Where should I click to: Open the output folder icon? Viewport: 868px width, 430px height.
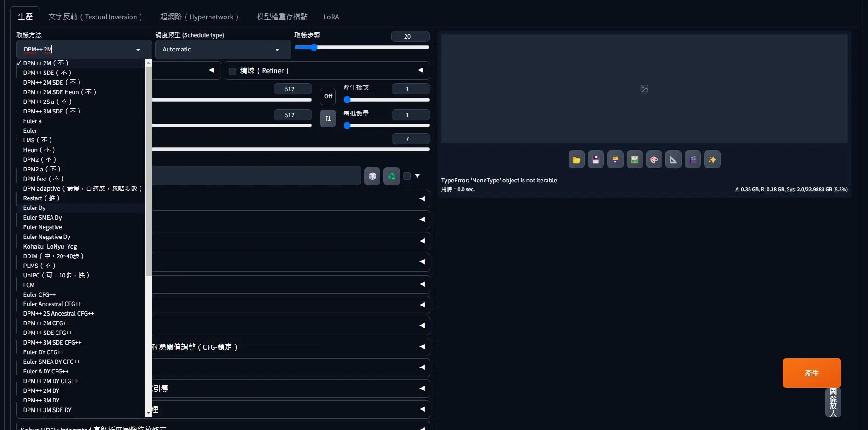pyautogui.click(x=576, y=160)
